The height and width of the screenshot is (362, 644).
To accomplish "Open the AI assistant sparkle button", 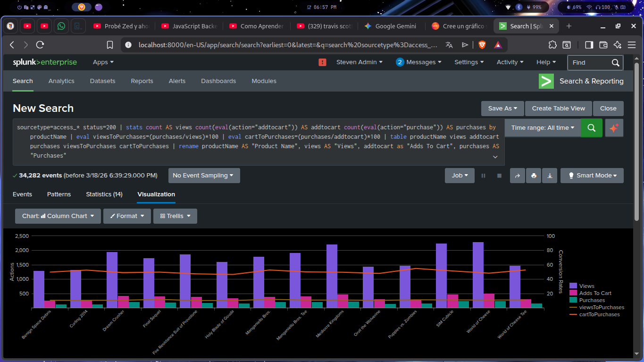I will (614, 128).
